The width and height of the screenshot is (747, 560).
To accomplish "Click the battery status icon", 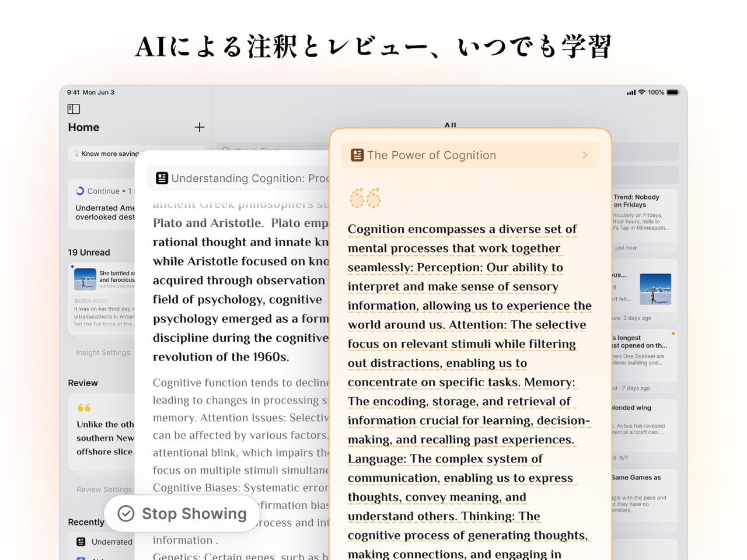I will pyautogui.click(x=673, y=92).
